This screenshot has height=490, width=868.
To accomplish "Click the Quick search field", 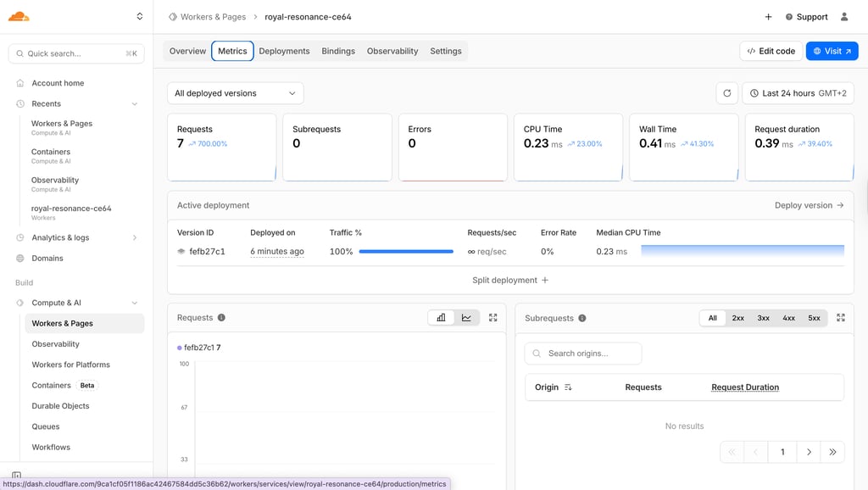I will 76,53.
